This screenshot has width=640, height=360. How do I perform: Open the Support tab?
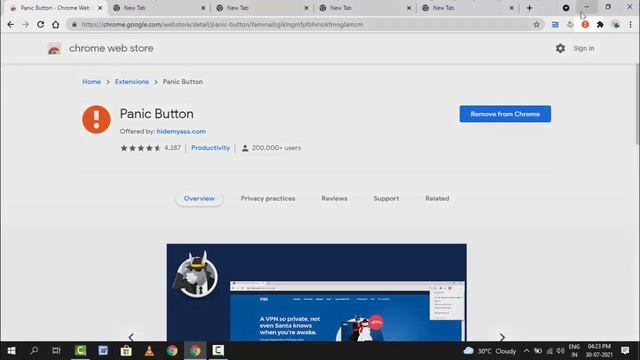(386, 198)
